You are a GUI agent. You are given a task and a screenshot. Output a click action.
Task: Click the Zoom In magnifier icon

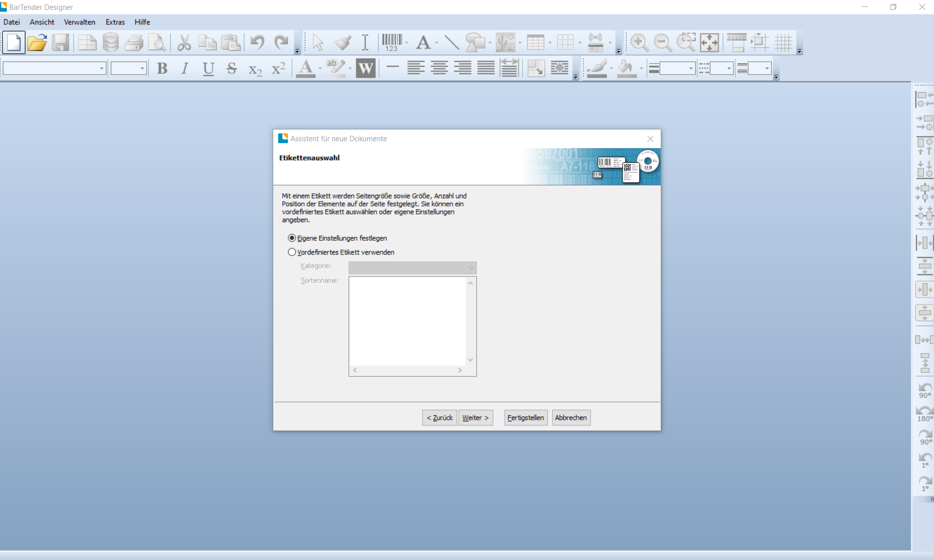(639, 43)
